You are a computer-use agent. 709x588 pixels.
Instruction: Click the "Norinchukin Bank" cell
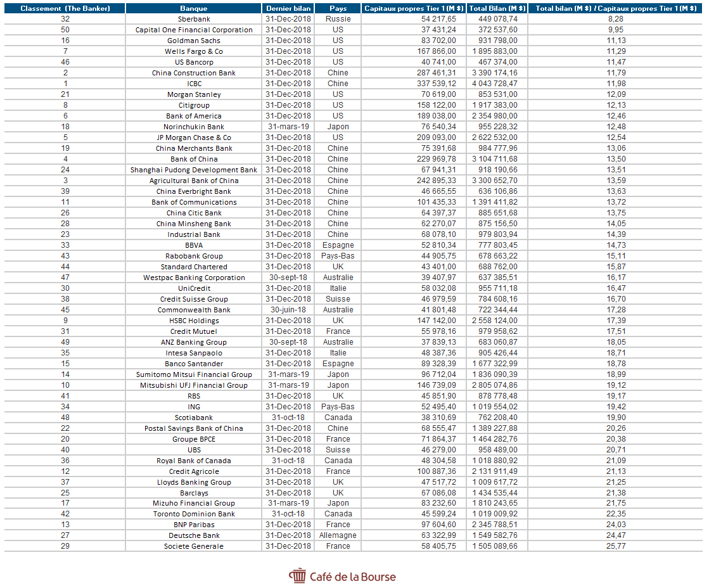(194, 127)
